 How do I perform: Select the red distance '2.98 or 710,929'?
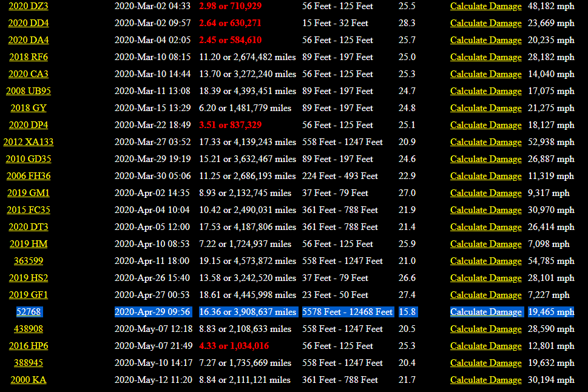[x=230, y=6]
